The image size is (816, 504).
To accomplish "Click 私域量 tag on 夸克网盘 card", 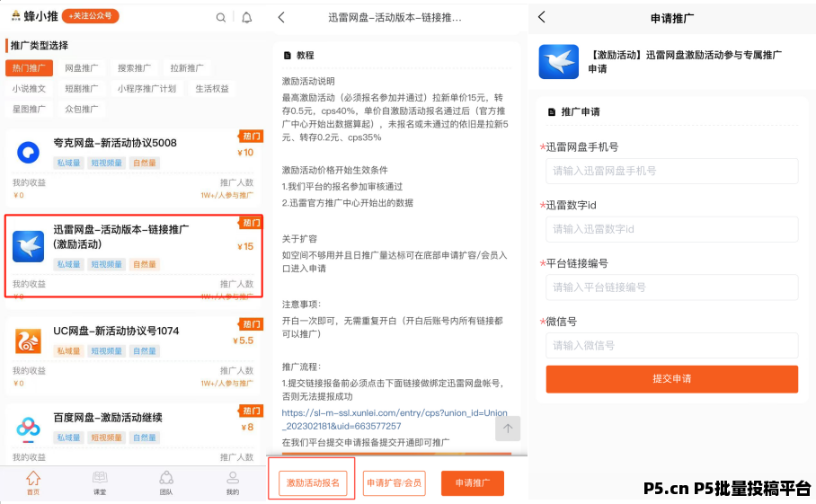I will coord(68,163).
